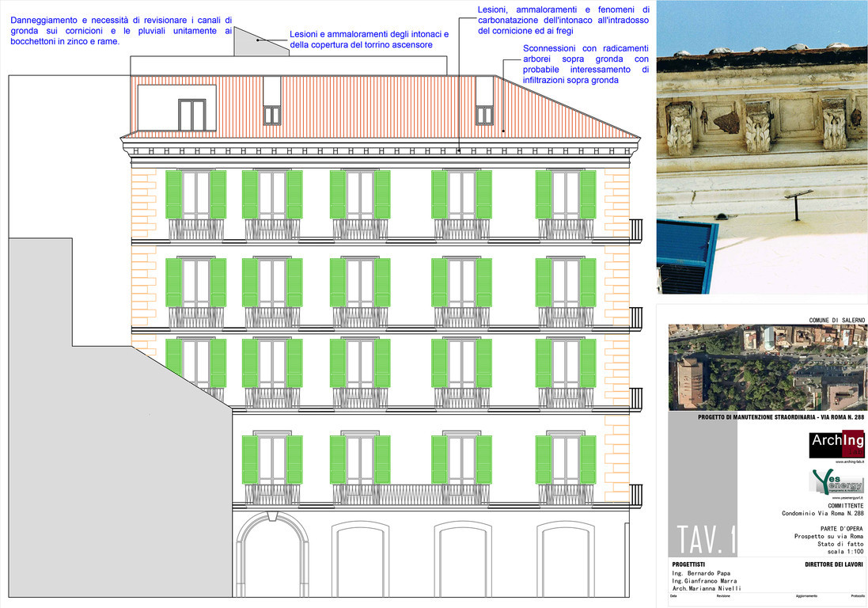Click the large TAV. 1 sheet label

click(x=707, y=539)
